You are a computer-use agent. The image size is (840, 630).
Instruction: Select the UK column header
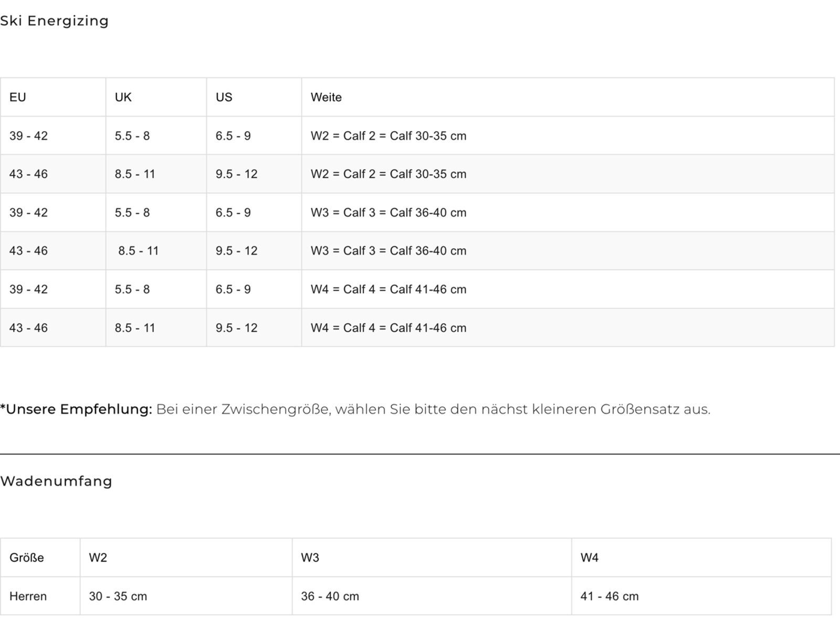pyautogui.click(x=156, y=97)
